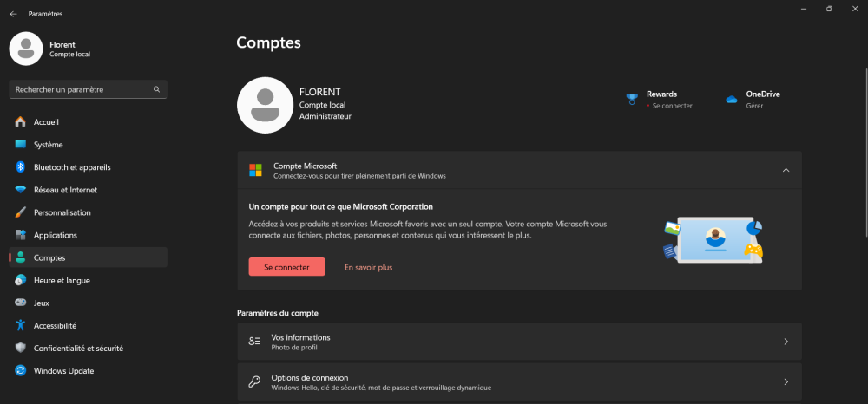
Task: Restore down the Paramètres window
Action: 829,9
